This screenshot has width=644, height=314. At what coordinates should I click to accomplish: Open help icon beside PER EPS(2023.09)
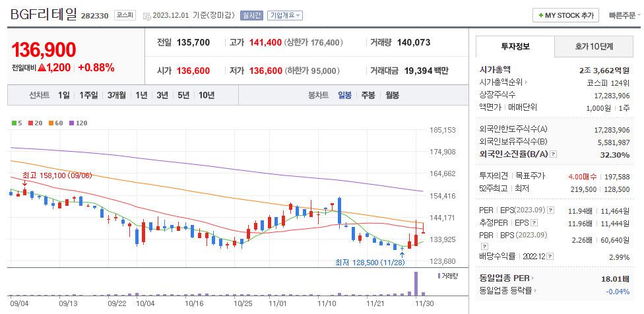point(551,210)
